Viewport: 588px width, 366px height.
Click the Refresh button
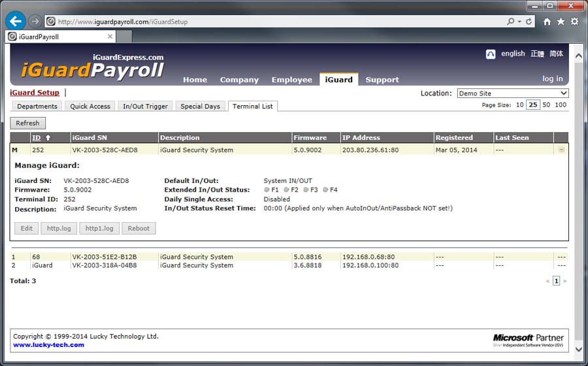pos(27,123)
